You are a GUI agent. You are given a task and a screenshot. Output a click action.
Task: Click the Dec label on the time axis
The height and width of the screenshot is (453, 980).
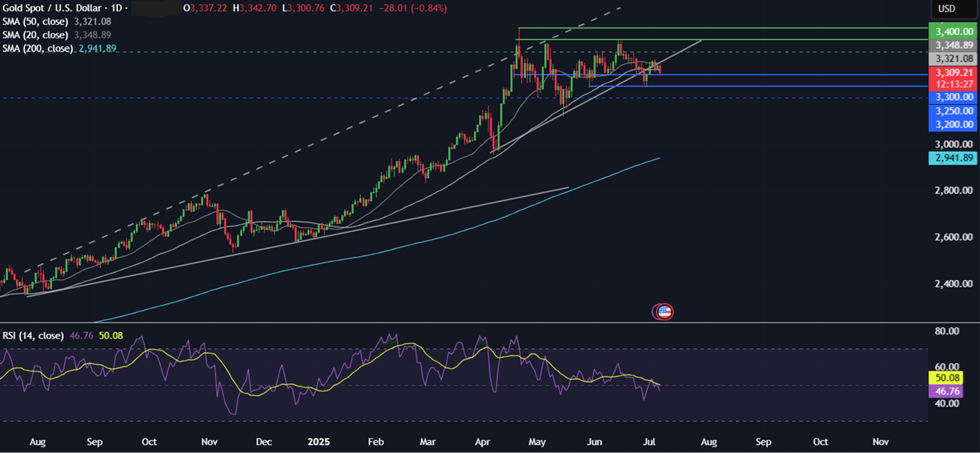pyautogui.click(x=263, y=441)
